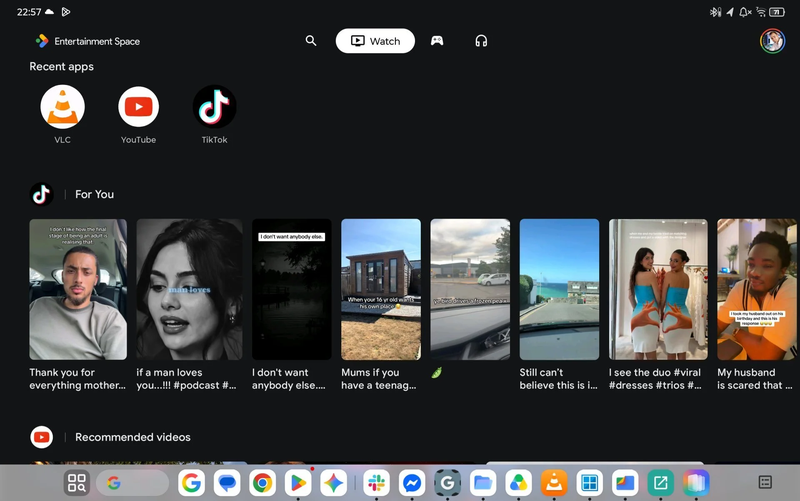Open the profile avatar menu
This screenshot has height=501, width=800.
click(x=772, y=41)
